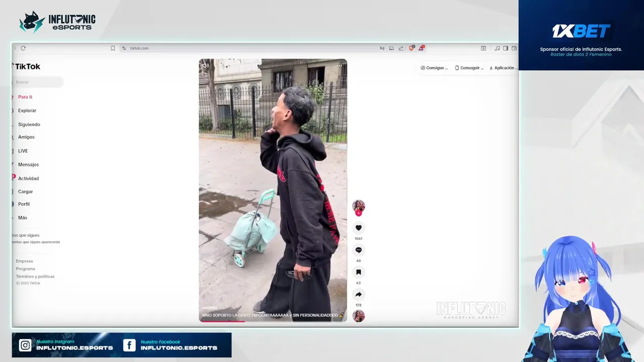This screenshot has height=362, width=644.
Task: Click the browser share icon
Action: point(401,48)
